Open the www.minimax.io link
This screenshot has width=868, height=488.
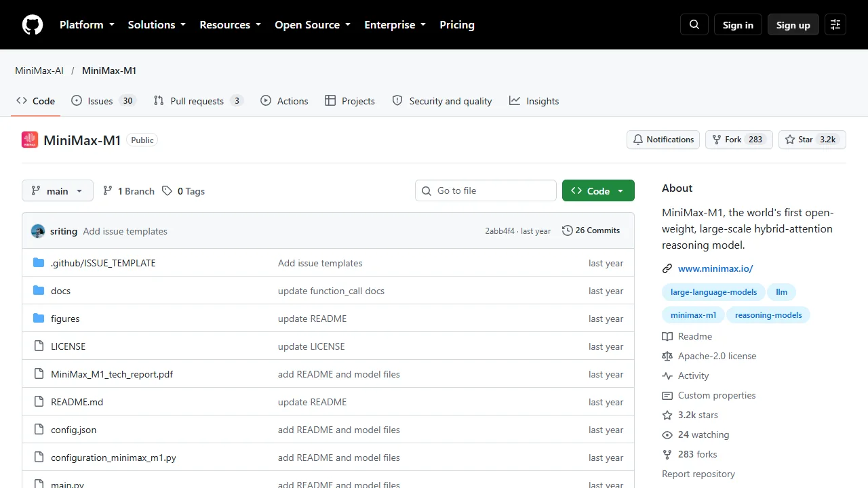pyautogui.click(x=715, y=268)
